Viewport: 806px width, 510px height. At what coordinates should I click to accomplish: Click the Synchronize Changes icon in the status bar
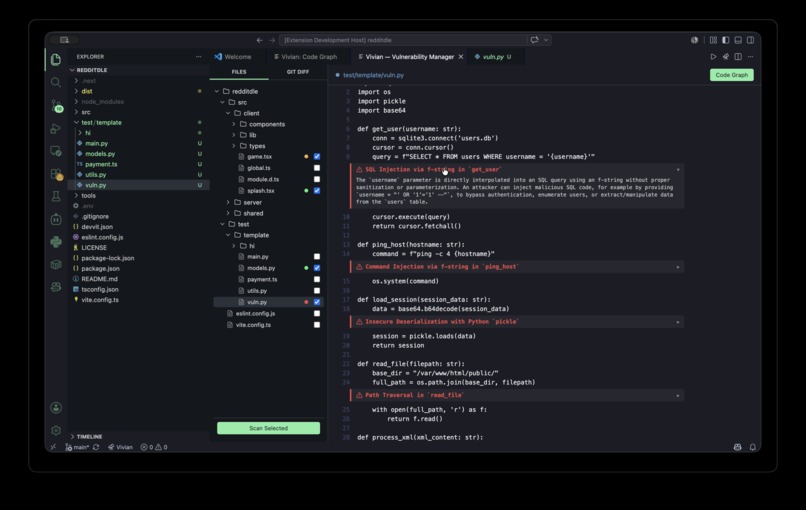click(x=96, y=447)
